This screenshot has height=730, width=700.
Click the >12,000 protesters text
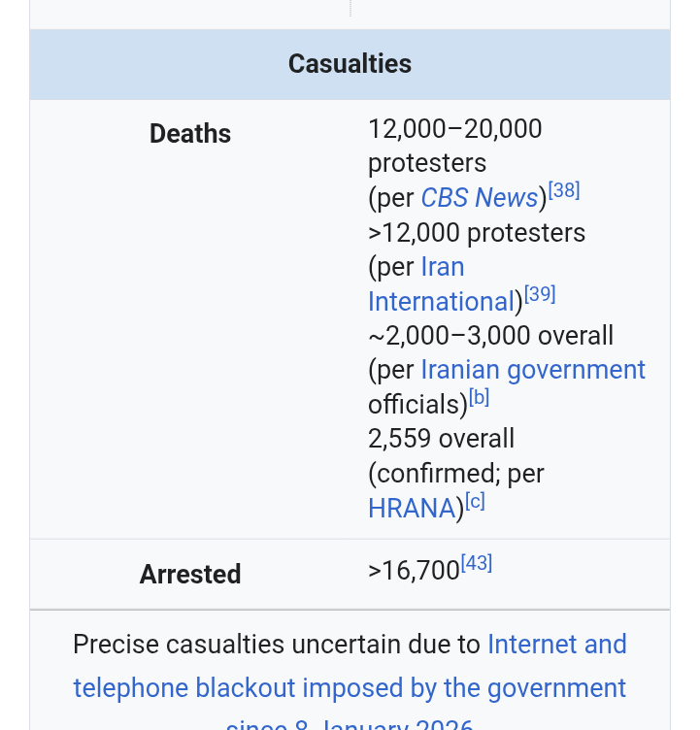pos(477,233)
